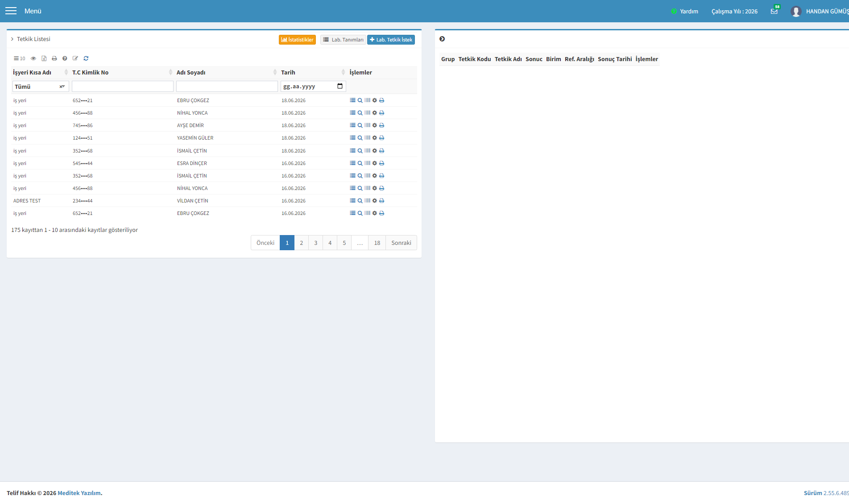This screenshot has width=849, height=504.
Task: Click the toolbar help question mark icon
Action: [65, 58]
